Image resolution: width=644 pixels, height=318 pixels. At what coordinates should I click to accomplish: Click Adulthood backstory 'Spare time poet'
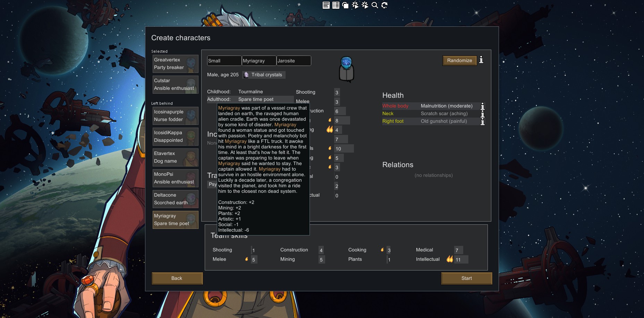point(256,100)
